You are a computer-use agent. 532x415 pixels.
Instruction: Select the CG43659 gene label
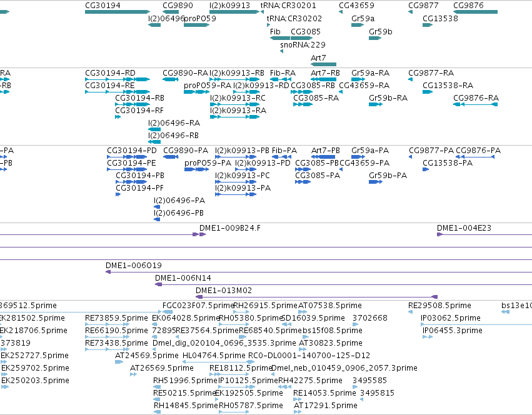356,6
